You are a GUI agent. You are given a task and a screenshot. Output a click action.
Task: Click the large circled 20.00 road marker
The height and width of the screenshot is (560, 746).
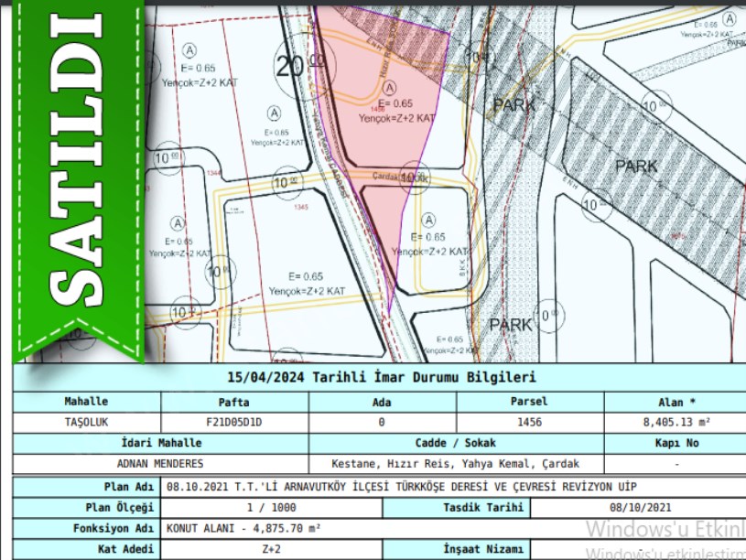coord(291,66)
